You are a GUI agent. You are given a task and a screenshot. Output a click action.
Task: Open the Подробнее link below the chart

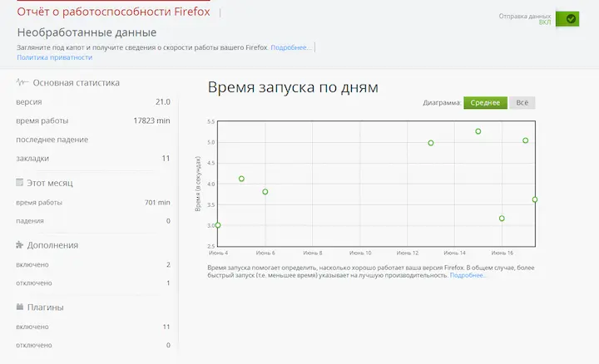[x=468, y=275]
